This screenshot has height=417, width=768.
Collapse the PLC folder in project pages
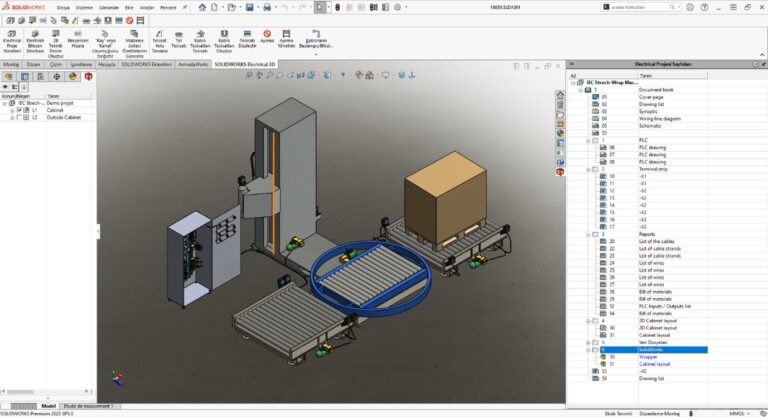(x=588, y=140)
